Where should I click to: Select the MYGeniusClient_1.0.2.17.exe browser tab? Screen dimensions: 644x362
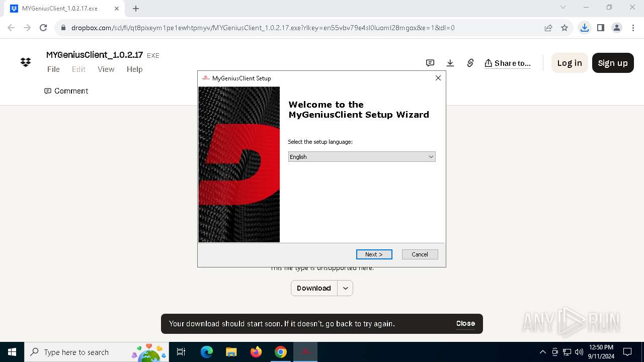pos(64,9)
